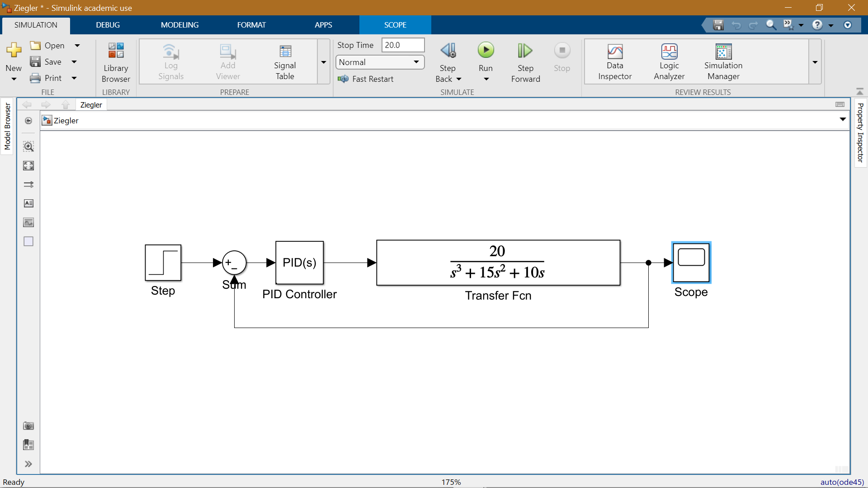Viewport: 868px width, 488px height.
Task: Expand the Open dropdown arrow
Action: coord(77,46)
